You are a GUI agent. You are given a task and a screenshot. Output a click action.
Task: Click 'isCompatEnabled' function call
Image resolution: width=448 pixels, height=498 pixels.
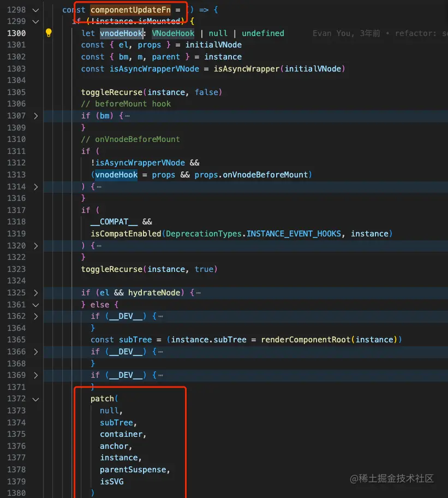point(126,234)
